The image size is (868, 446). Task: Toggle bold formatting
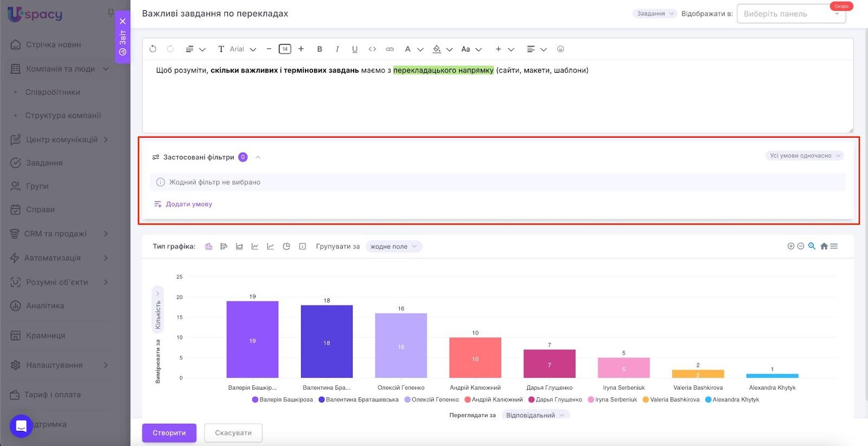point(320,49)
